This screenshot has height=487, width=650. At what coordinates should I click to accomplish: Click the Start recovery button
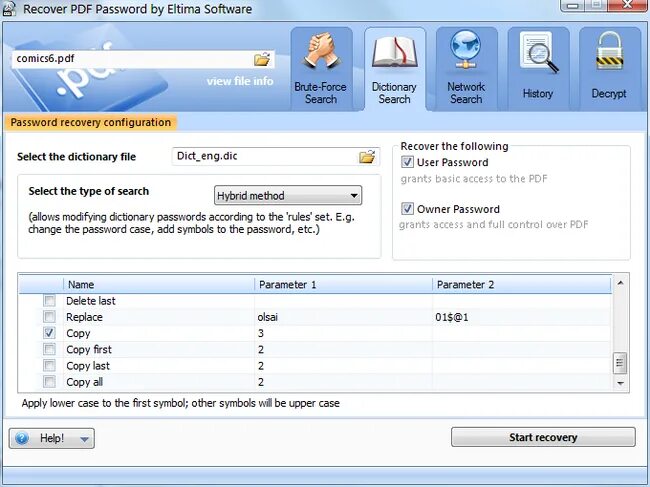tap(543, 437)
